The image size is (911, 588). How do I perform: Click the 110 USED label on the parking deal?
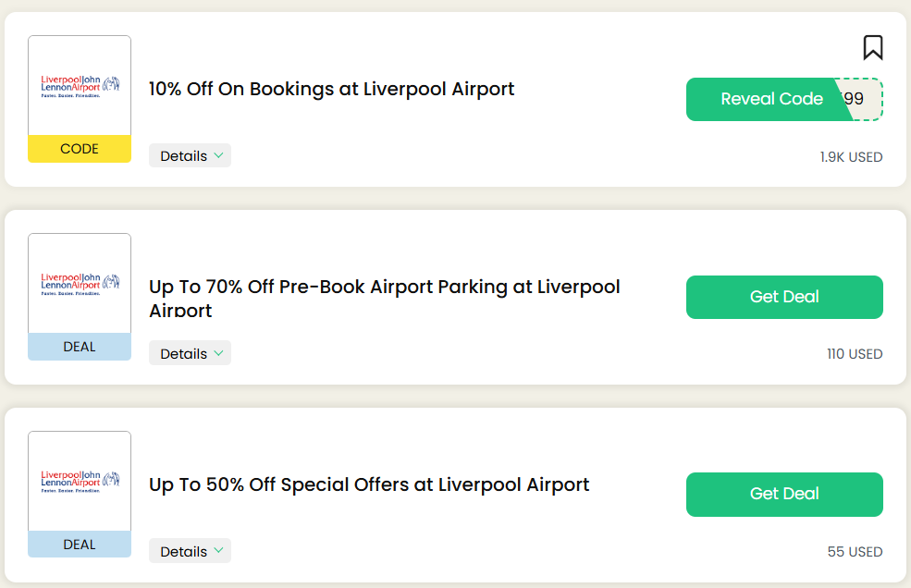click(x=854, y=354)
